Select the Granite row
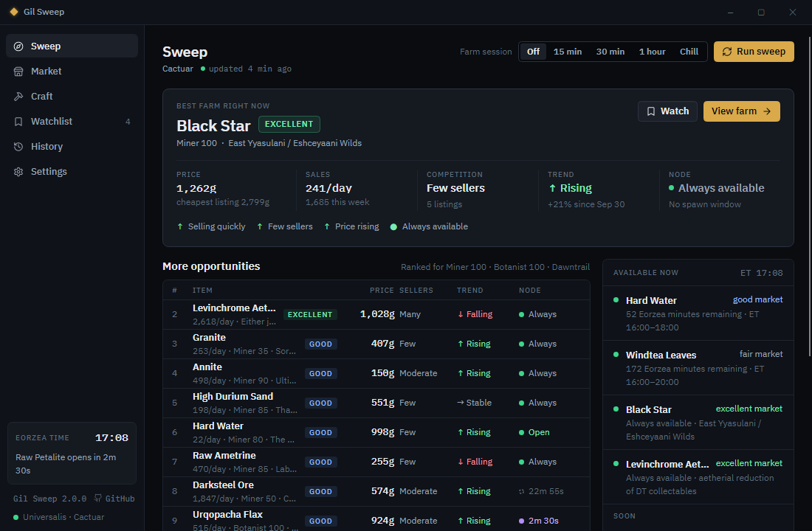This screenshot has width=812, height=531. [376, 344]
